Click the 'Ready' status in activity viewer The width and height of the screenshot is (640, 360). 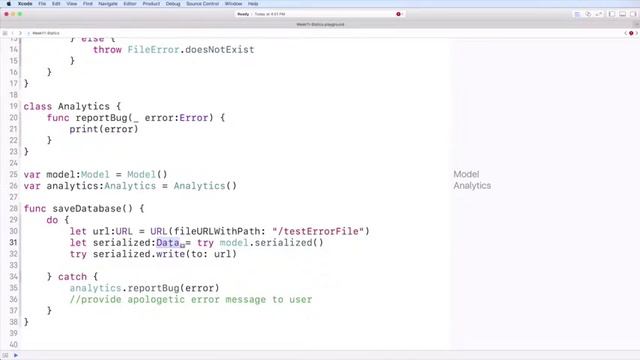pyautogui.click(x=243, y=14)
